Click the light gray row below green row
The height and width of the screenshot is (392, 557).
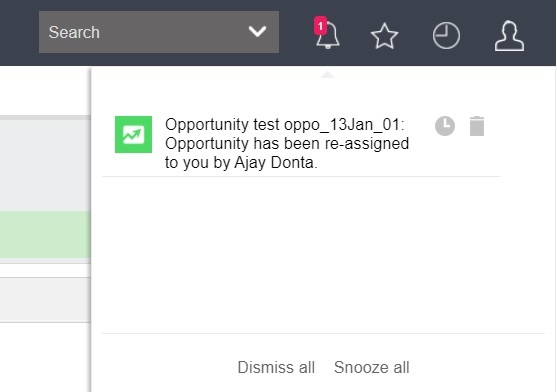(x=45, y=300)
